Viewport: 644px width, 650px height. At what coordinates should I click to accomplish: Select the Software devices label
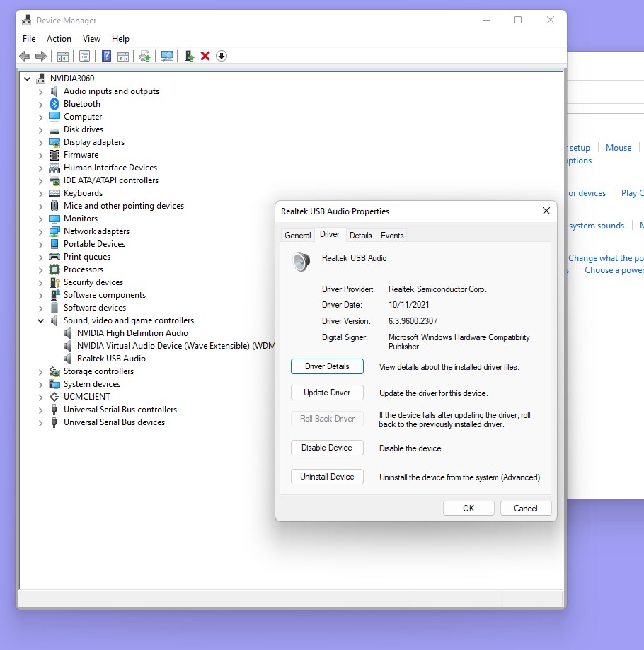coord(95,308)
